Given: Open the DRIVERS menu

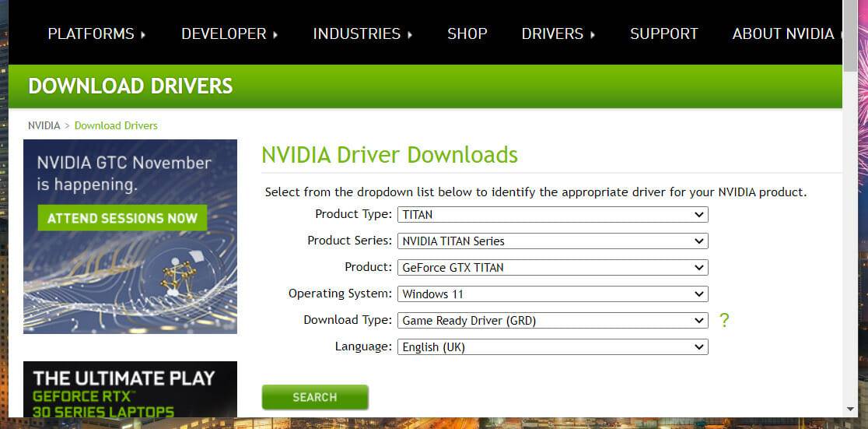Looking at the screenshot, I should (x=558, y=34).
